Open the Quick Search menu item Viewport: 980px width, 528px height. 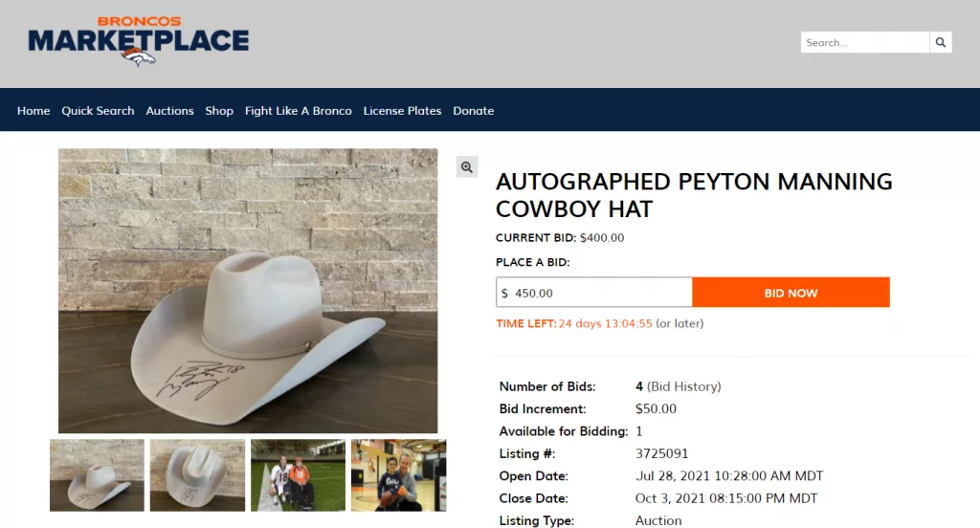pos(98,111)
